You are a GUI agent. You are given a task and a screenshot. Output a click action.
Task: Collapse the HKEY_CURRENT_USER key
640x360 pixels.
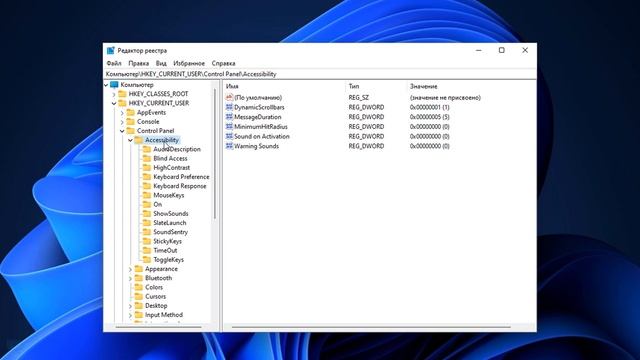point(114,103)
